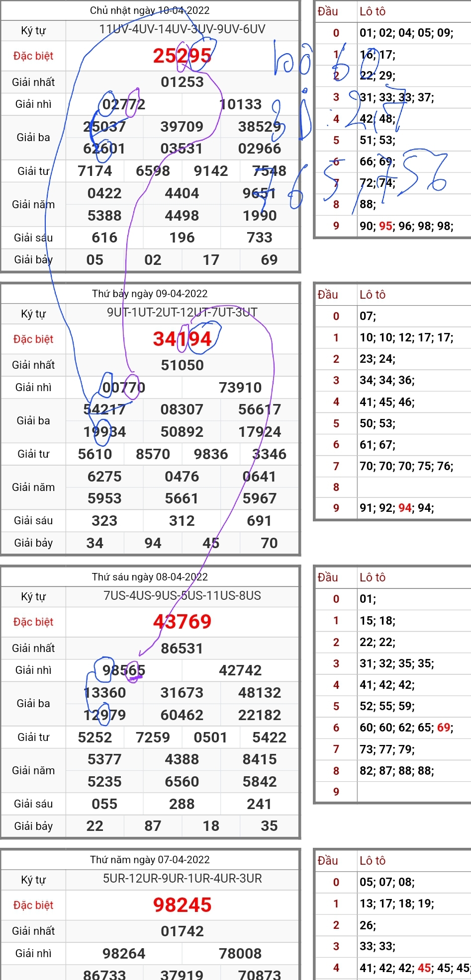This screenshot has height=980, width=471.
Task: Click the special prize number 98245
Action: 183,905
